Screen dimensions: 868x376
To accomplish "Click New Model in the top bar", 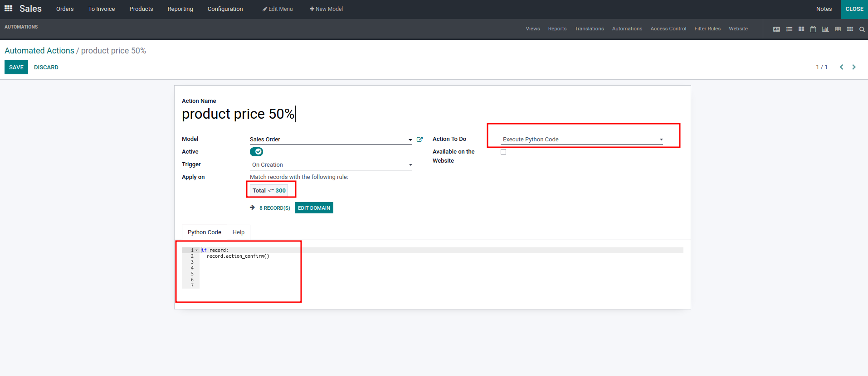I will pos(326,9).
